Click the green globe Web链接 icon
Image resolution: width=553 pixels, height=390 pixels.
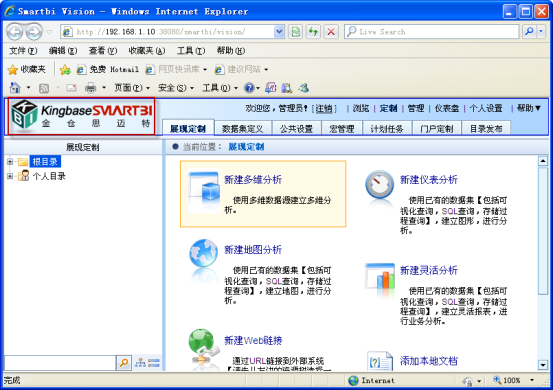pyautogui.click(x=203, y=346)
